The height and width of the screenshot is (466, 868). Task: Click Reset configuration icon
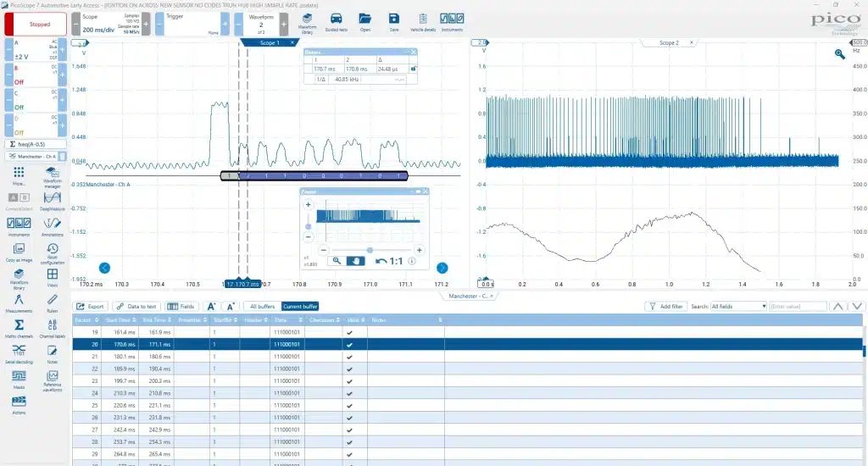[x=52, y=253]
